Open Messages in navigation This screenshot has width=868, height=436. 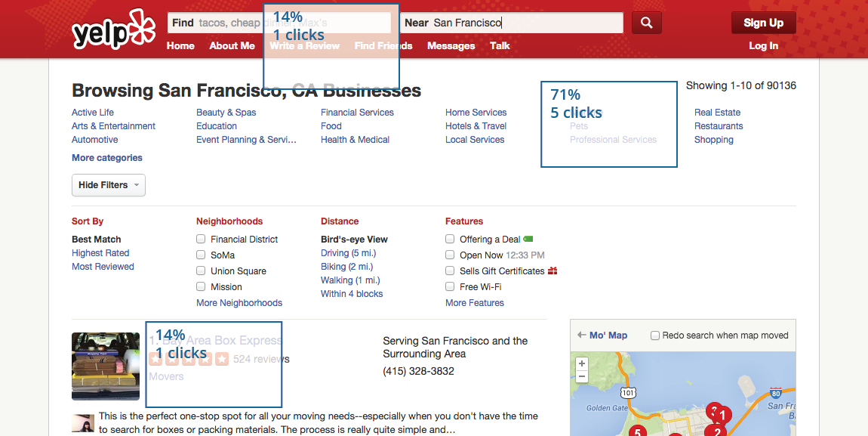451,46
